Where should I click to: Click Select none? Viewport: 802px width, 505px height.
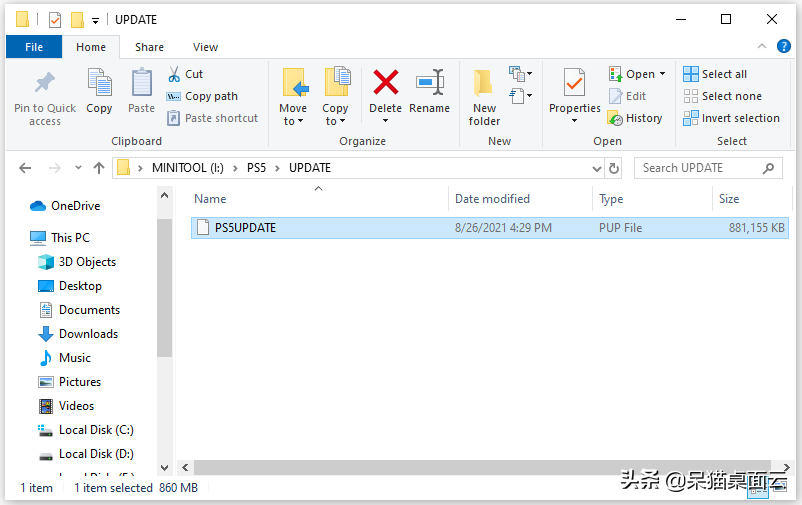(722, 96)
